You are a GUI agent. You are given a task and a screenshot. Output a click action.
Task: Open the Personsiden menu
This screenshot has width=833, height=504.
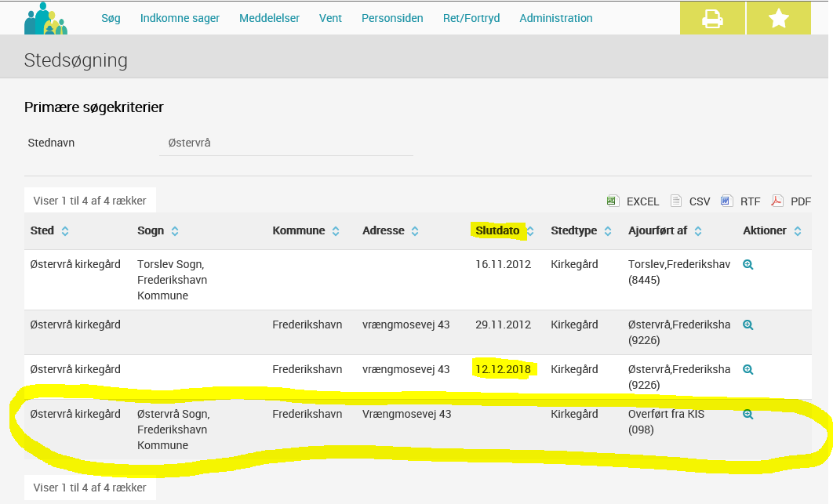(x=393, y=18)
